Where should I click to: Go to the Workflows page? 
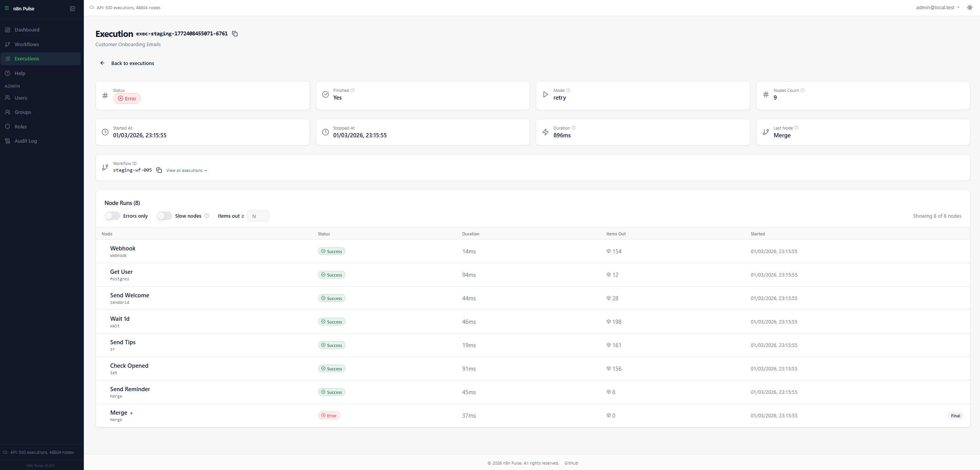pos(27,44)
